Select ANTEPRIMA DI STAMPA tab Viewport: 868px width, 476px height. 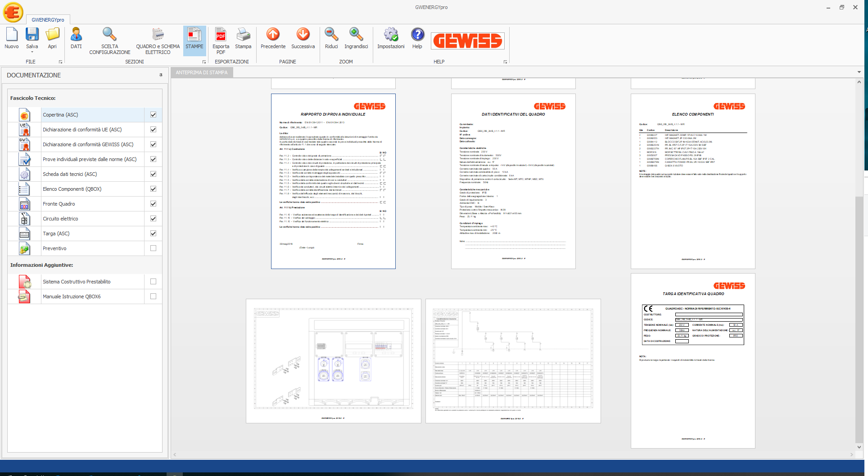(202, 72)
